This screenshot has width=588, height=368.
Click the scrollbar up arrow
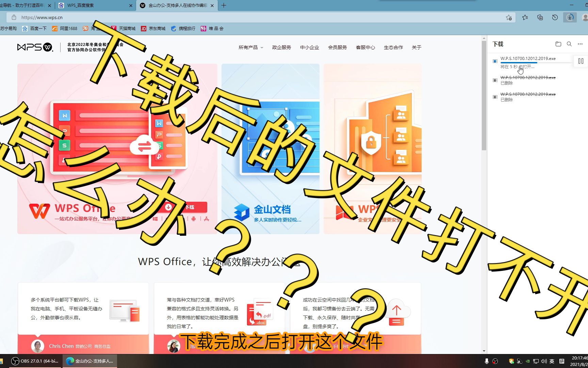click(x=484, y=38)
